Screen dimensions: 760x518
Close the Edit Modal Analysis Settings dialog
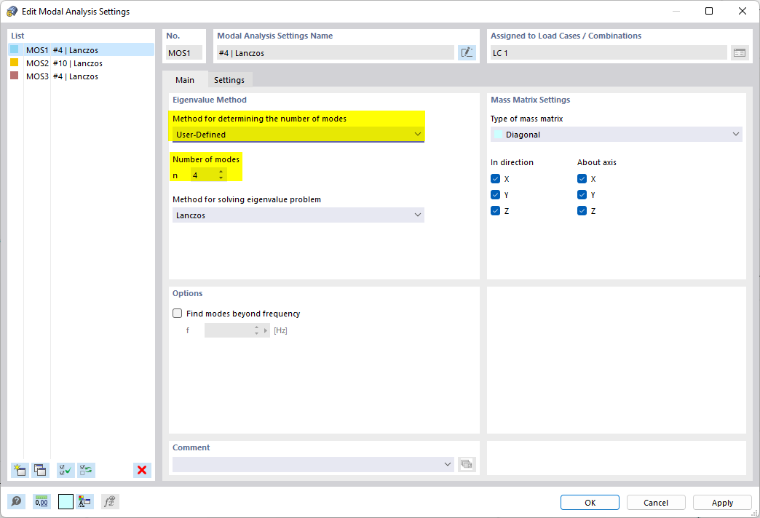[742, 11]
